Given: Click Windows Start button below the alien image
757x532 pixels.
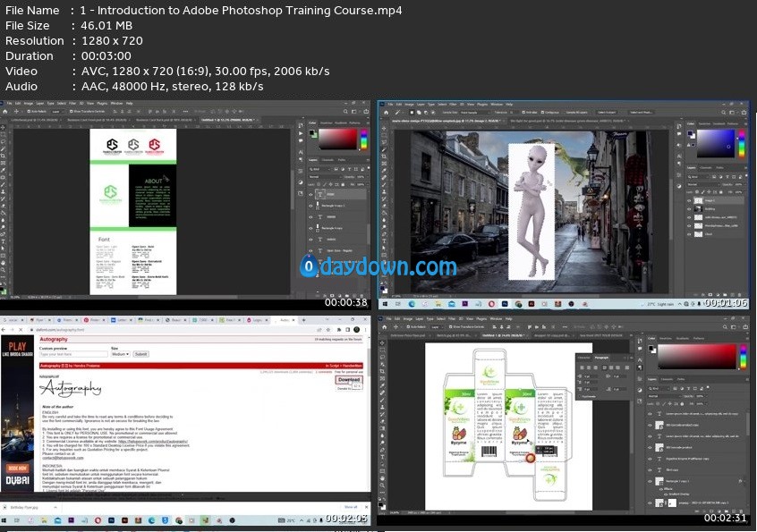Looking at the screenshot, I should coord(386,305).
